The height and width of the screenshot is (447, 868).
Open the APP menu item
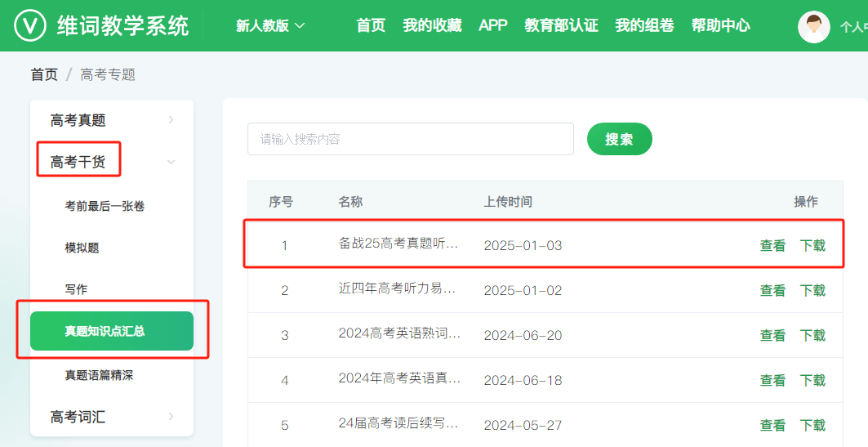[x=492, y=25]
